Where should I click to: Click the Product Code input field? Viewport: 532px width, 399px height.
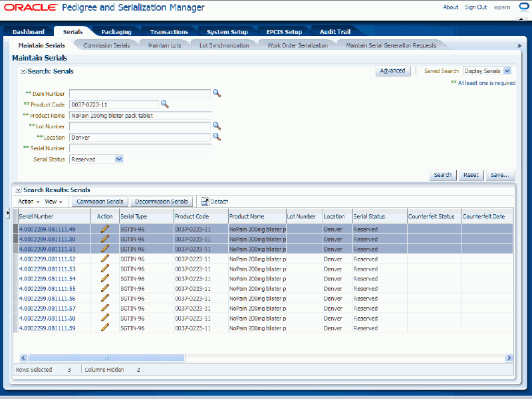point(114,104)
